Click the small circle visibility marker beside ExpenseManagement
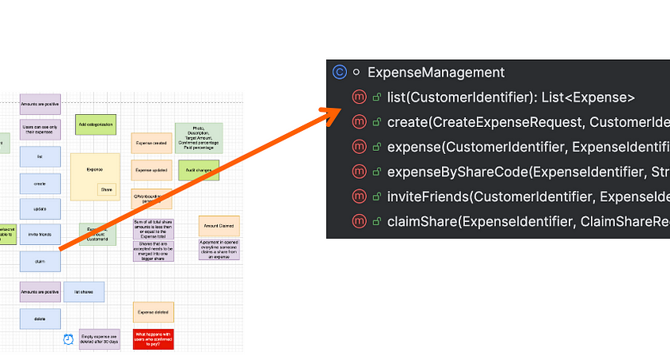The width and height of the screenshot is (670, 360). point(356,73)
